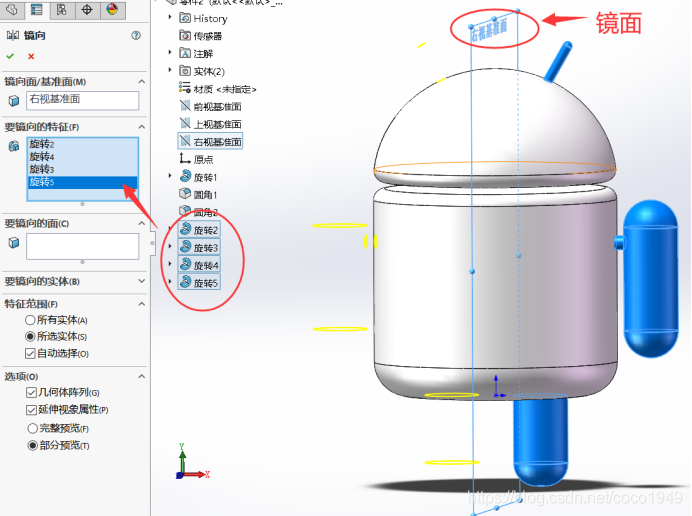This screenshot has height=516, width=692.
Task: Expand the 旋转1 feature node
Action: tap(170, 176)
